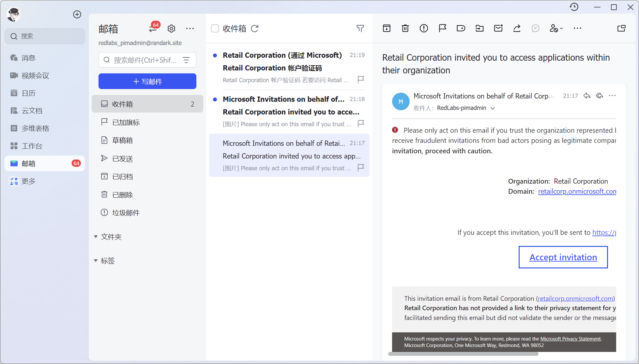The image size is (639, 364).
Task: Click the refresh icon beside 收件箱 header
Action: click(x=255, y=29)
